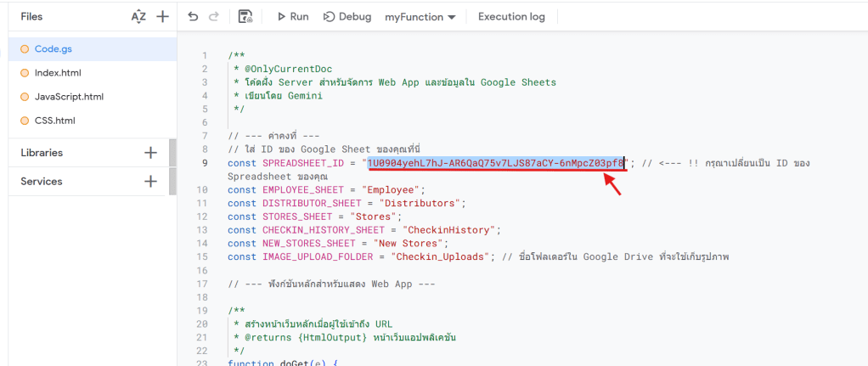Click the highlighted spreadsheet ID string
This screenshot has width=868, height=366.
point(496,162)
